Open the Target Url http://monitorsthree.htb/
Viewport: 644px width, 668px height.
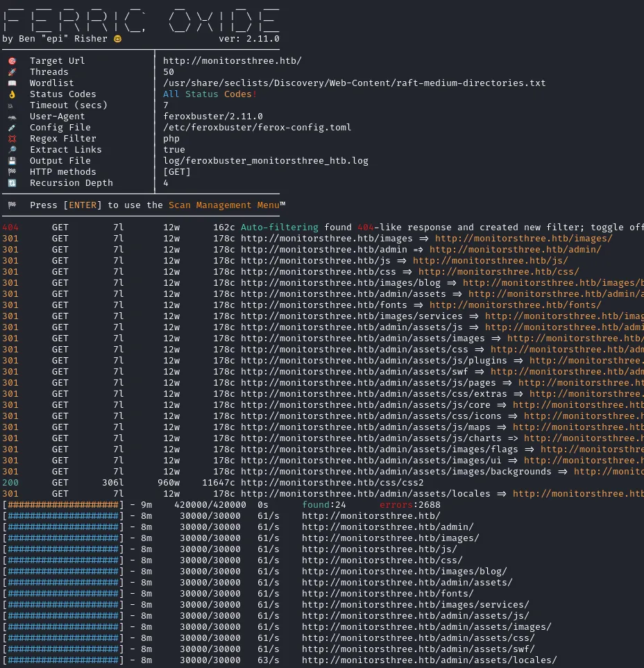[232, 61]
